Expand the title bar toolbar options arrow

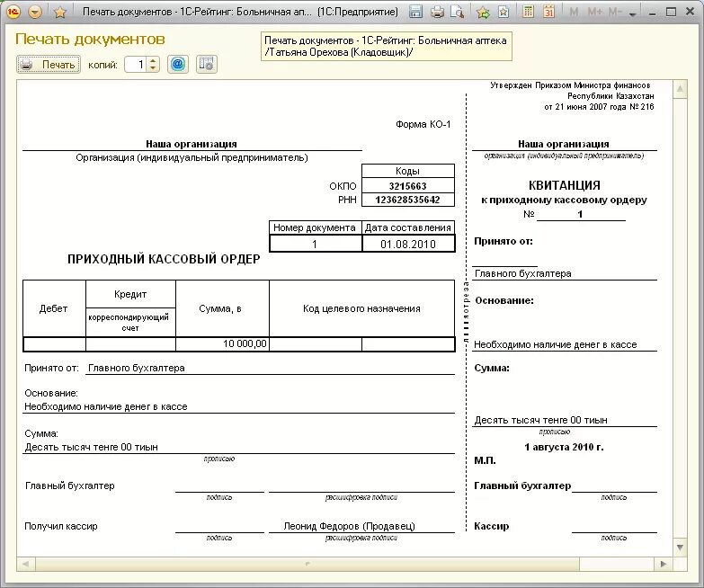click(x=633, y=13)
